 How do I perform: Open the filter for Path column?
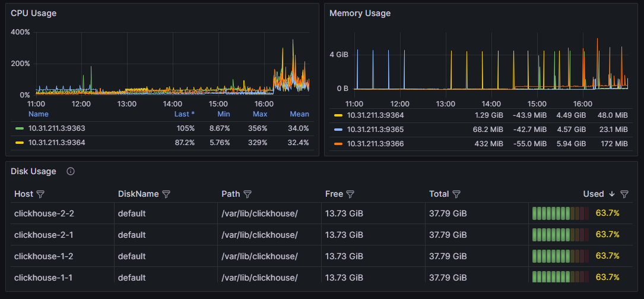(x=248, y=194)
